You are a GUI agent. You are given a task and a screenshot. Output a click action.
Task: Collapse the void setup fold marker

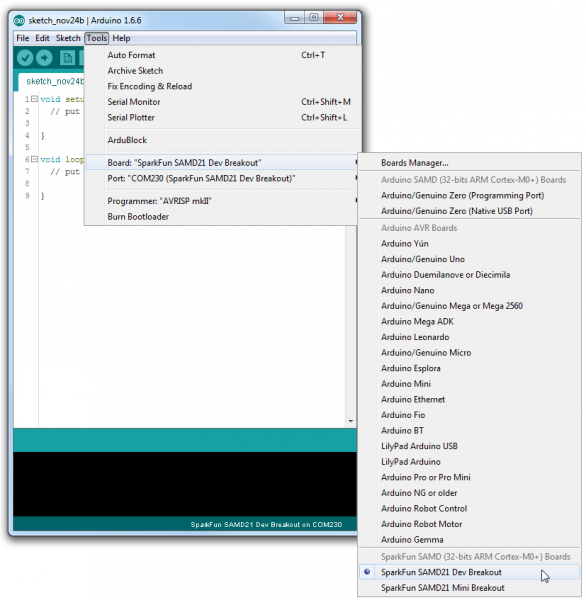[34, 99]
